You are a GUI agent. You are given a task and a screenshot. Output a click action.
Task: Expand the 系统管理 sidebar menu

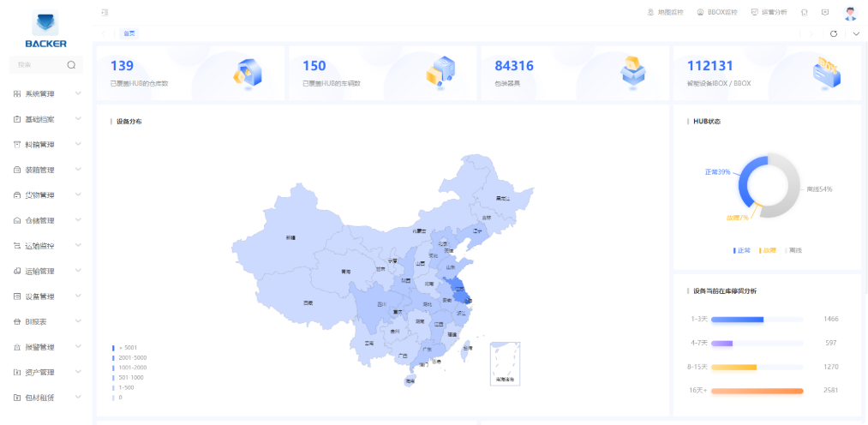tap(46, 94)
